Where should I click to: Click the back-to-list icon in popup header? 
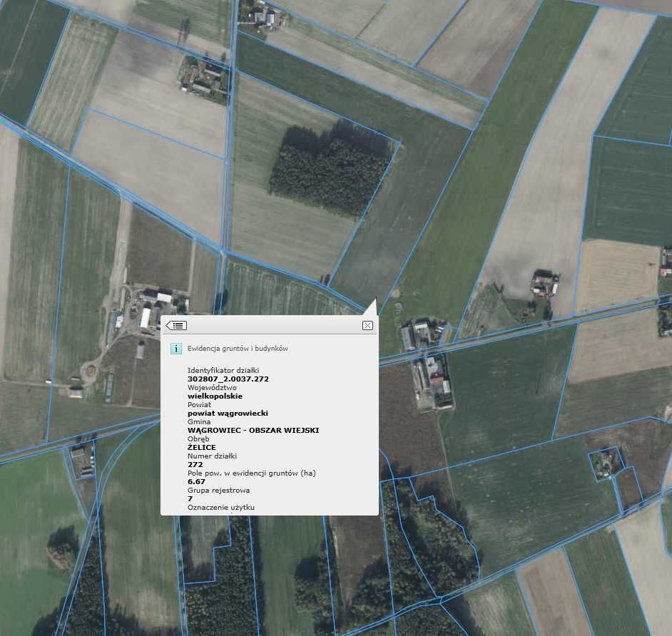point(176,326)
